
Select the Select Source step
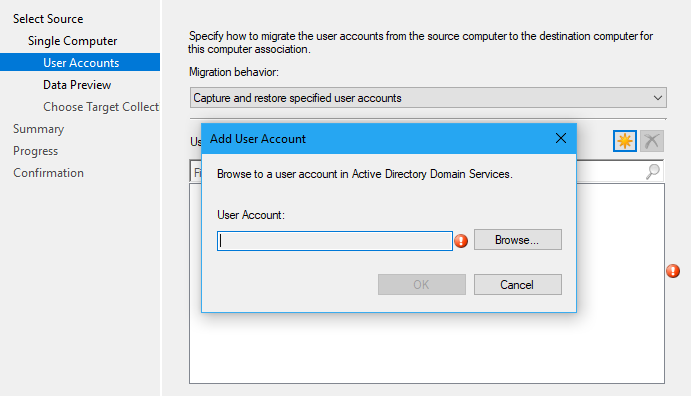(x=48, y=19)
